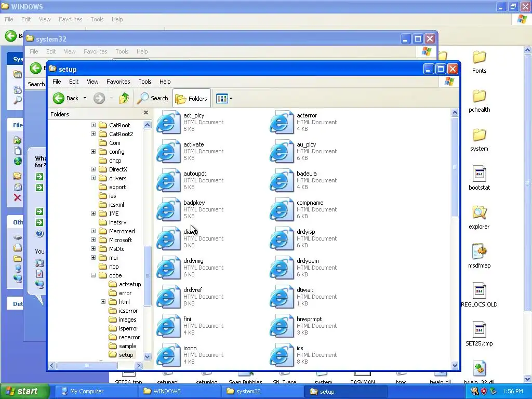Click folder tree horizontal scroll right arrow

click(138, 365)
